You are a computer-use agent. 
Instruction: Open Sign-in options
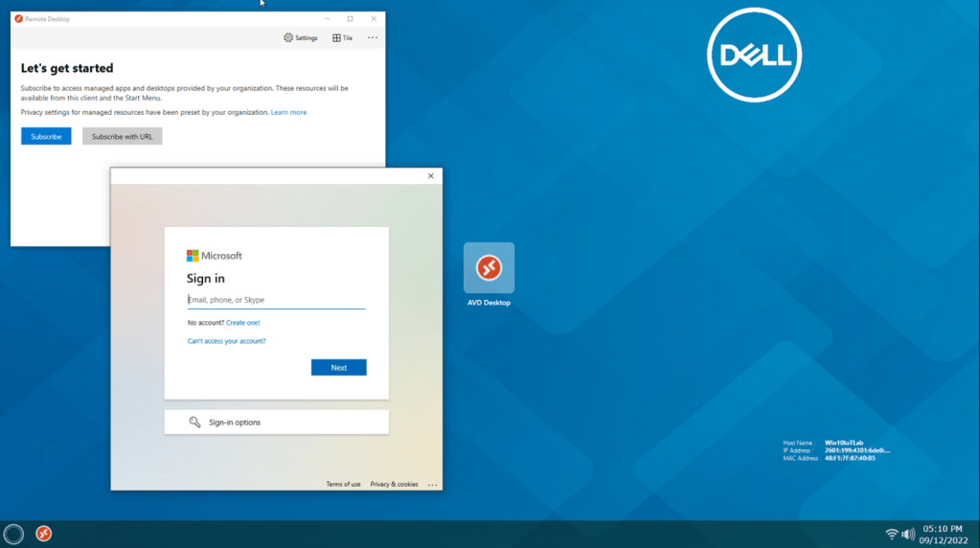(x=276, y=422)
